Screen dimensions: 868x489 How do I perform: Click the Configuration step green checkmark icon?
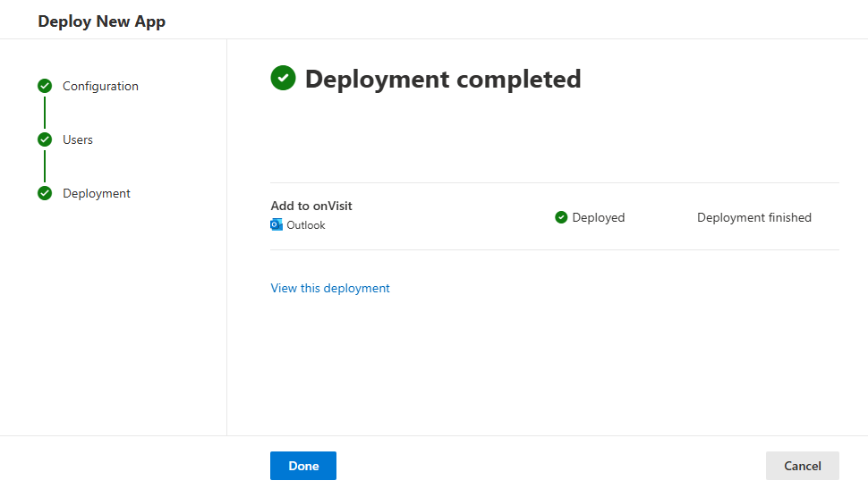coord(45,86)
